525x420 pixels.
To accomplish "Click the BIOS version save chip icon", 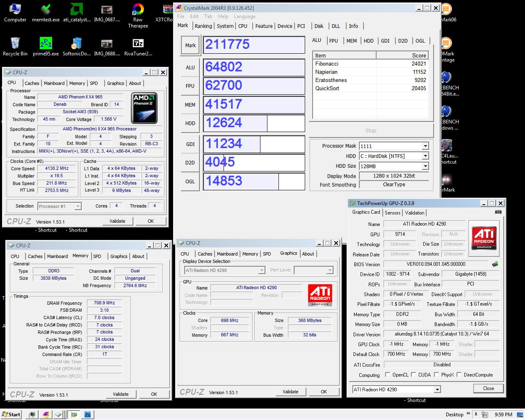I will click(495, 264).
